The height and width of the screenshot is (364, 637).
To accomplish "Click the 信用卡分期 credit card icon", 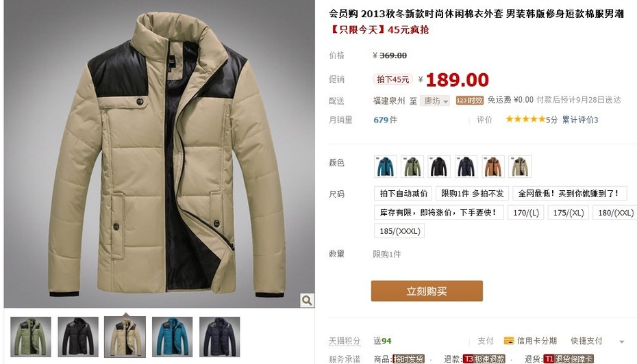I will tap(509, 341).
